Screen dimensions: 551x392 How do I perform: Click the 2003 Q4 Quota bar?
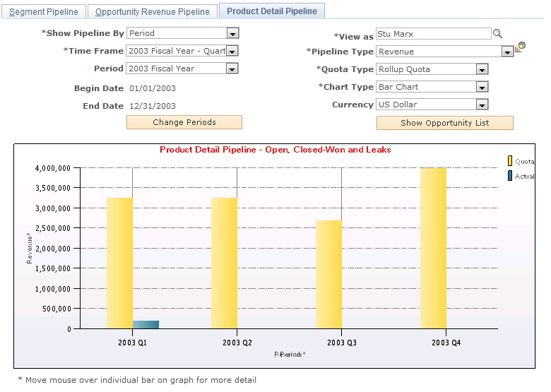pyautogui.click(x=433, y=249)
